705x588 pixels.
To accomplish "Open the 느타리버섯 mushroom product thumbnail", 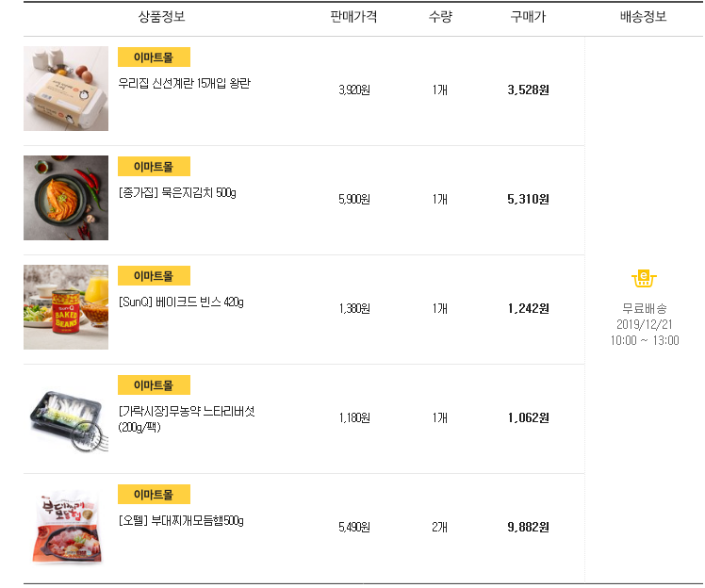I will click(66, 416).
